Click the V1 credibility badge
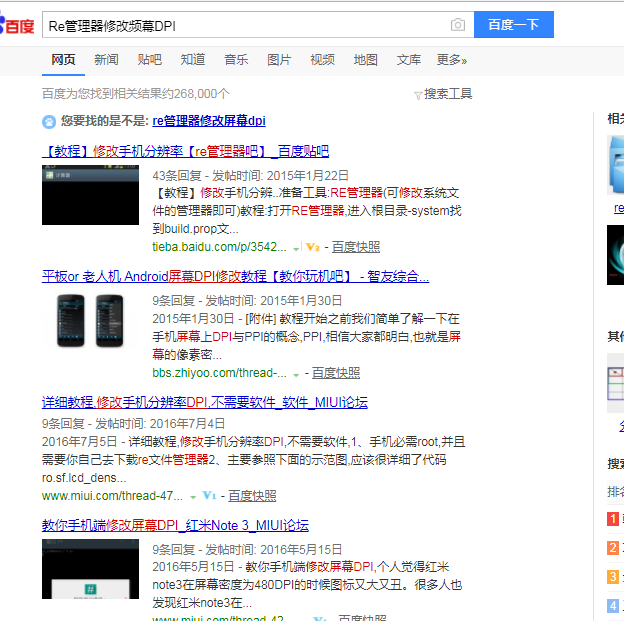The image size is (624, 621). tap(209, 496)
